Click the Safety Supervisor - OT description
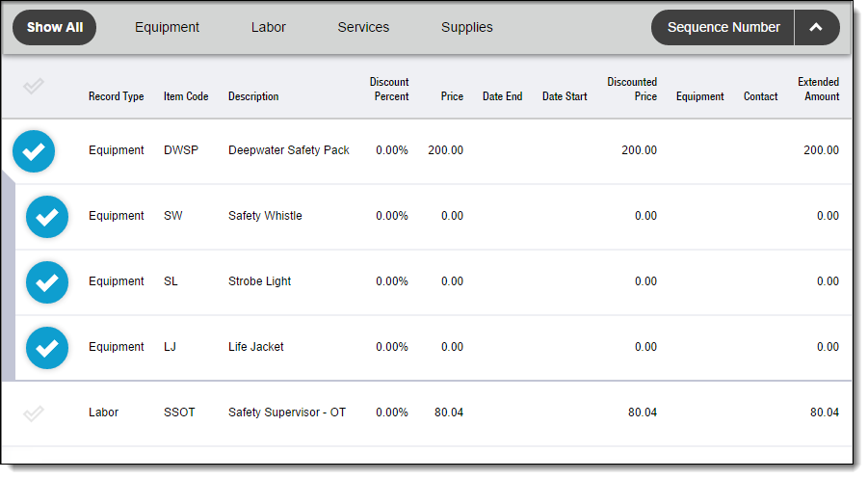This screenshot has width=868, height=479. [287, 412]
